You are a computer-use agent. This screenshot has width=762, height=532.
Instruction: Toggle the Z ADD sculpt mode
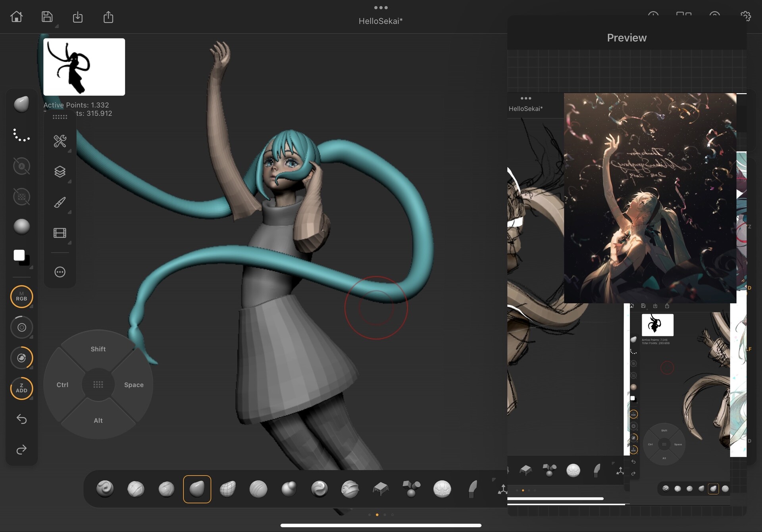[x=21, y=388]
